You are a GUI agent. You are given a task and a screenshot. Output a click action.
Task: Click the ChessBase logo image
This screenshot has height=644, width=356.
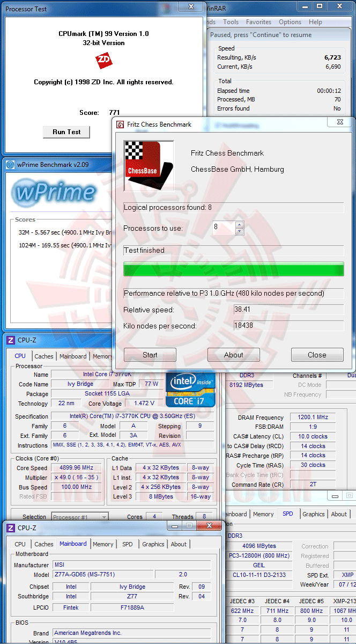pyautogui.click(x=149, y=166)
